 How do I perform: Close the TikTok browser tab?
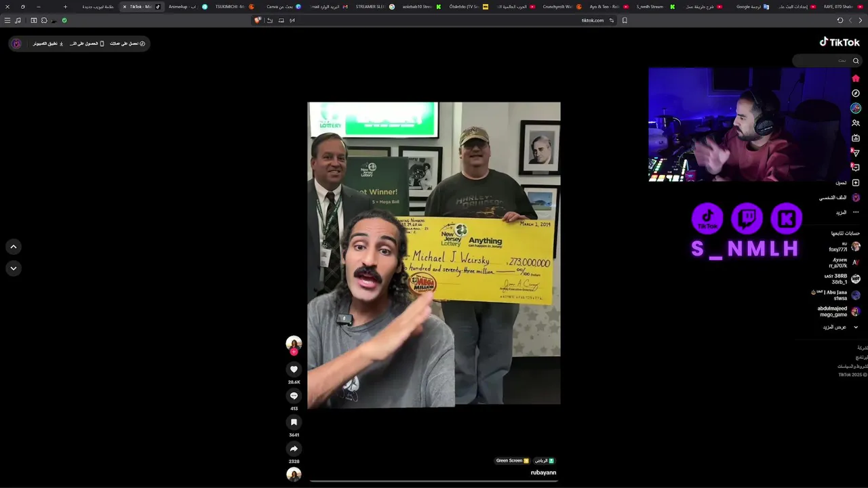point(125,7)
